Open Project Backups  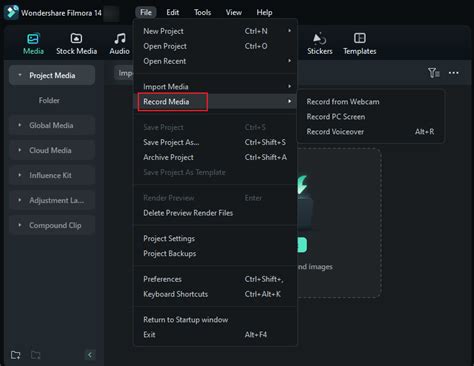(x=215, y=253)
